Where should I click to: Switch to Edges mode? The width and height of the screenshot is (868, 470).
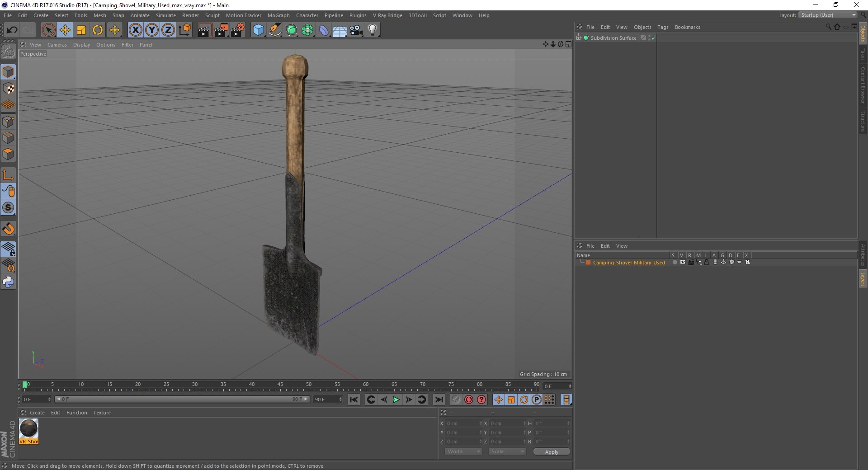coord(8,138)
